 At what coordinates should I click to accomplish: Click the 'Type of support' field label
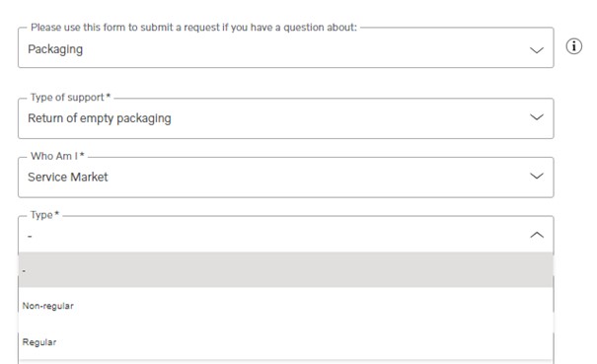pyautogui.click(x=70, y=98)
